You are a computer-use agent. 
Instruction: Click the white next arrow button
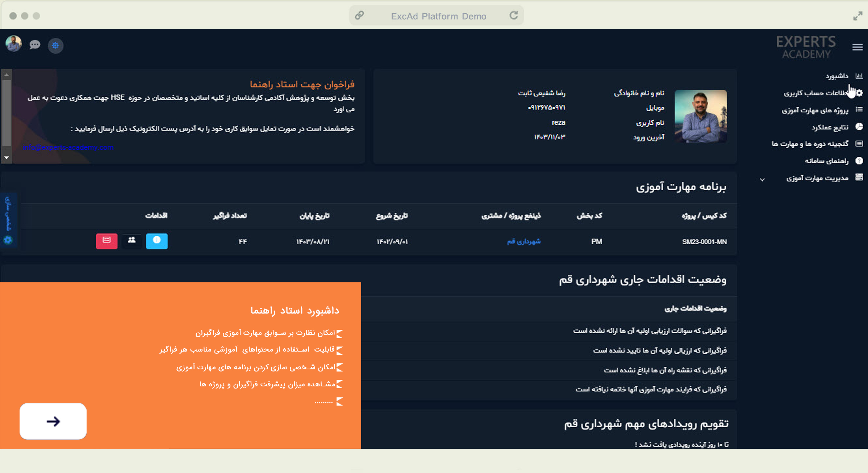[x=53, y=421]
